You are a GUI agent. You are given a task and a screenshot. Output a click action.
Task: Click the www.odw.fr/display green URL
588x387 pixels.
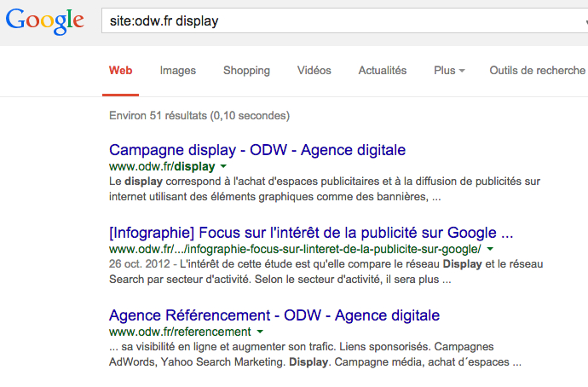pos(162,166)
